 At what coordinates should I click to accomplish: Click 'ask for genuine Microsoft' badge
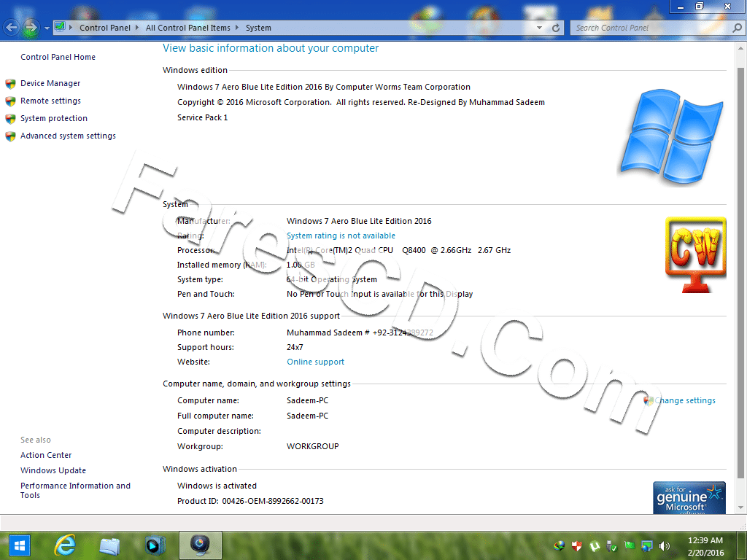(x=689, y=497)
